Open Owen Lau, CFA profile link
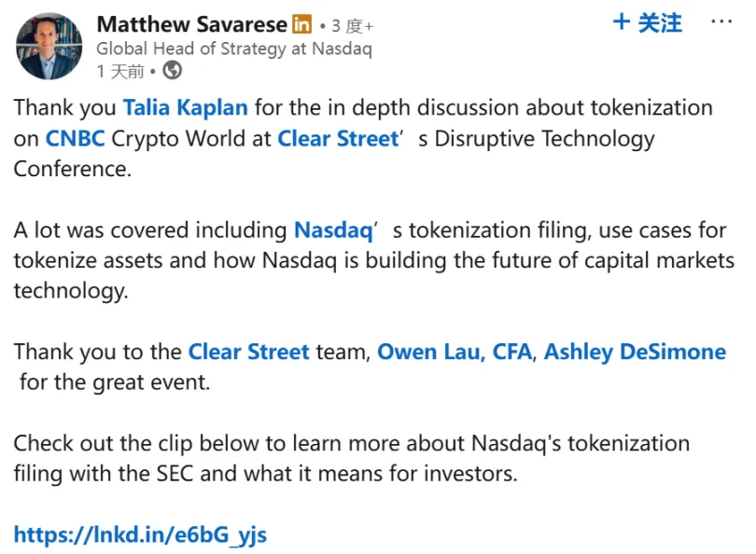Screen dimensions: 756x554 pyautogui.click(x=454, y=352)
